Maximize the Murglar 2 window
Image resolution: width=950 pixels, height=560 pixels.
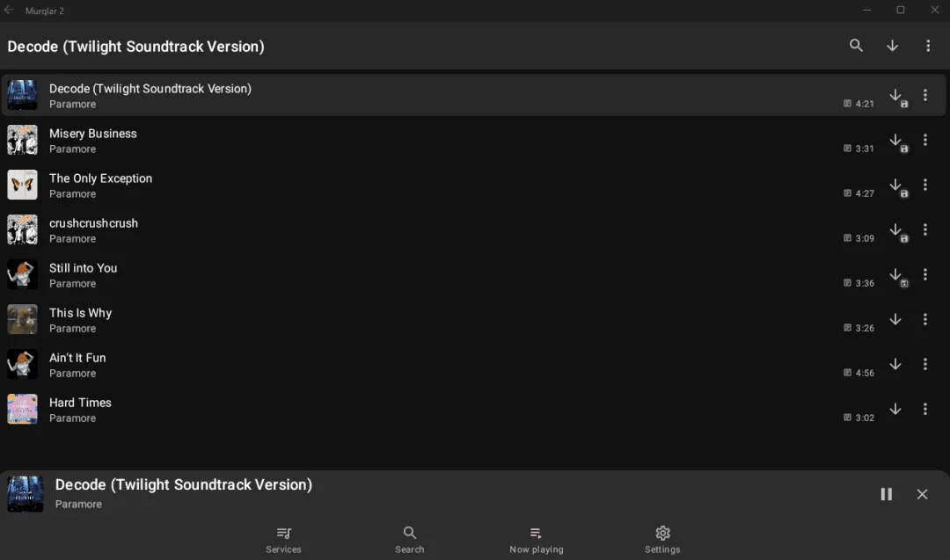pos(901,10)
